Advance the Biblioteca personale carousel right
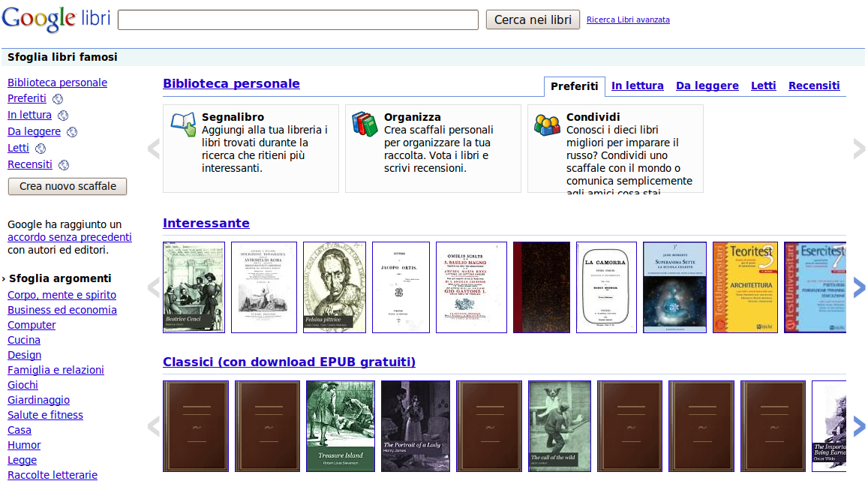The width and height of the screenshot is (868, 484). pos(858,149)
